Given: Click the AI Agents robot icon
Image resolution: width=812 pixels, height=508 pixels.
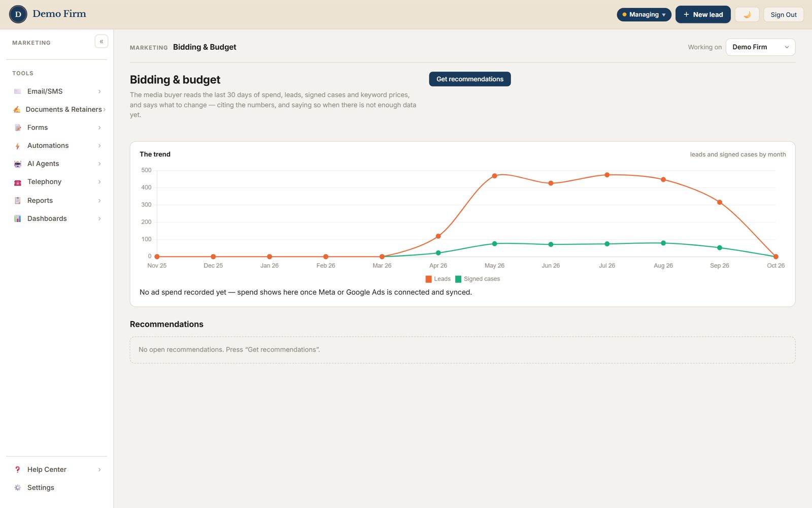Looking at the screenshot, I should pos(18,164).
